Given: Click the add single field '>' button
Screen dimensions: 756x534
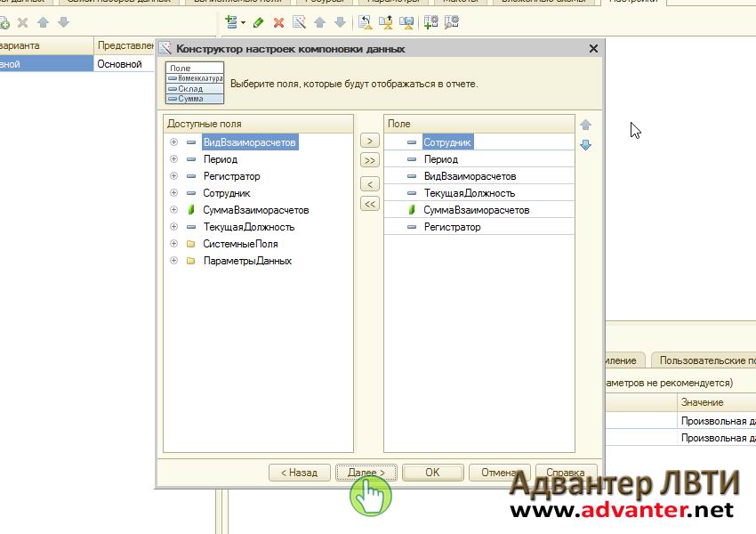Looking at the screenshot, I should pos(369,141).
